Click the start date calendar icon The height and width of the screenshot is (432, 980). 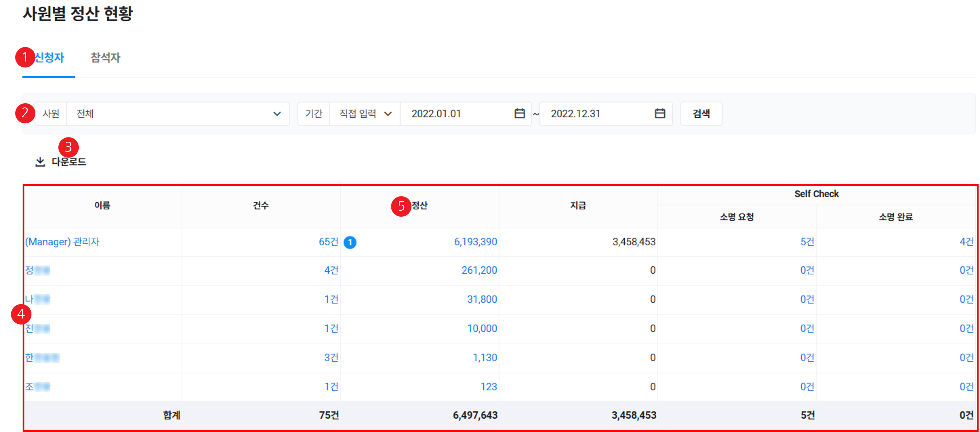[519, 113]
